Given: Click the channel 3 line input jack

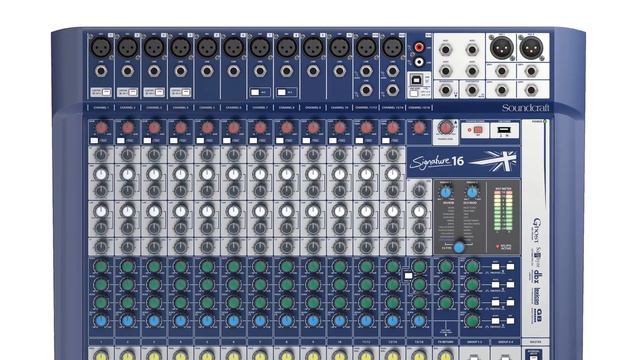Looking at the screenshot, I should tap(154, 71).
